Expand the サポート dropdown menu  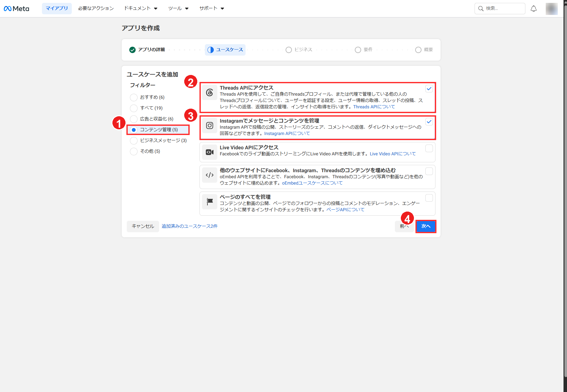(212, 9)
